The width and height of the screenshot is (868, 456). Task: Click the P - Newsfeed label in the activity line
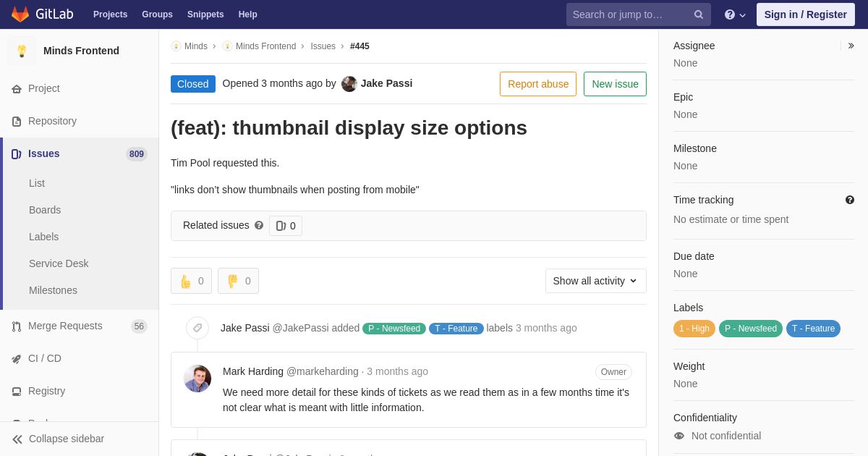click(394, 329)
